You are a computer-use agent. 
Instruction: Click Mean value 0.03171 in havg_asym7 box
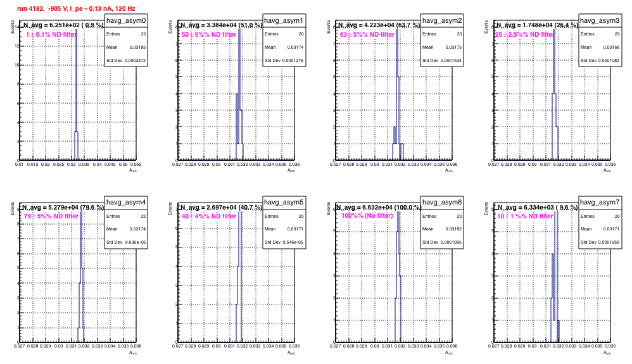612,229
